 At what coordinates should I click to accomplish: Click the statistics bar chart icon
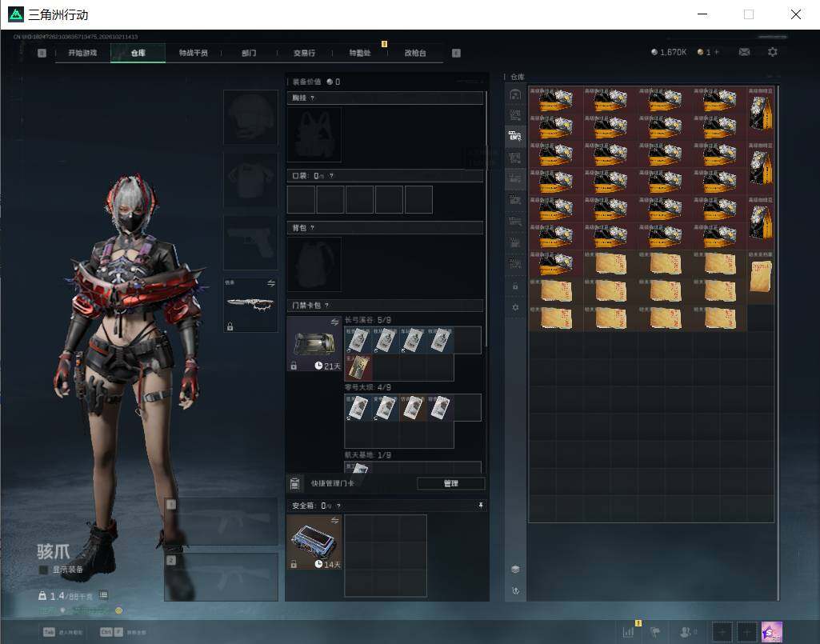[628, 632]
